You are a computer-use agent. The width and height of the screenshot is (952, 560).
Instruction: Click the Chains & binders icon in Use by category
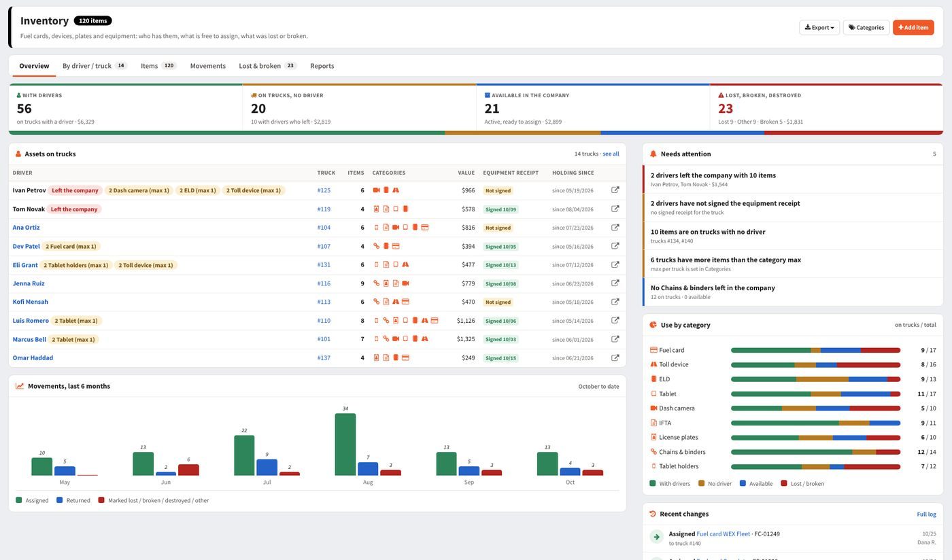tap(653, 452)
